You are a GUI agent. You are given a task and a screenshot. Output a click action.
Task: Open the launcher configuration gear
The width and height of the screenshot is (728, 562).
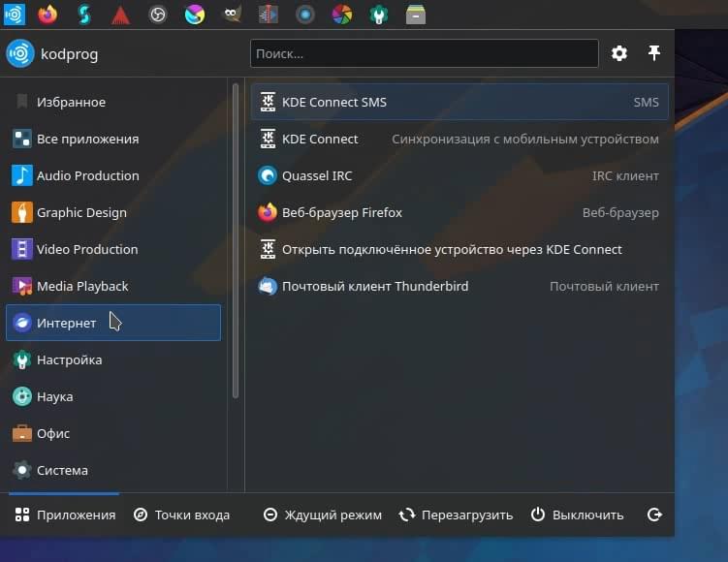[x=619, y=53]
